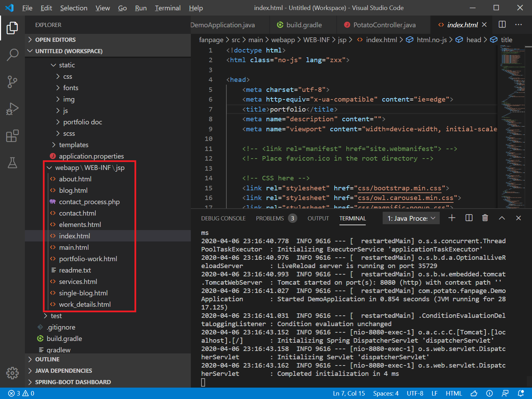The image size is (532, 399).
Task: Click the info circle status bar icon
Action: (489, 393)
